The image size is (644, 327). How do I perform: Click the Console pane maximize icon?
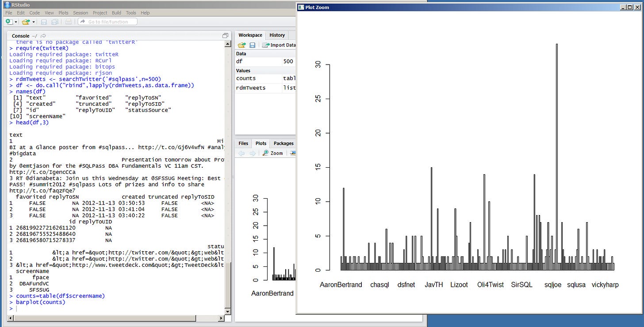pos(225,36)
